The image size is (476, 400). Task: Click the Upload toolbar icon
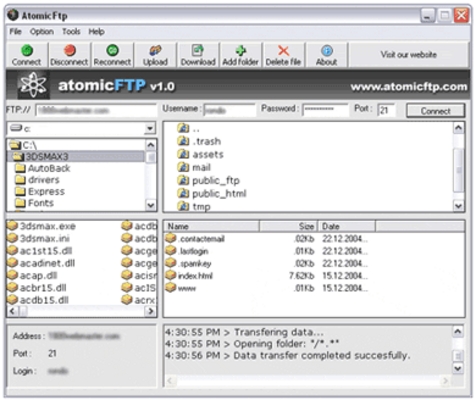[x=155, y=50]
